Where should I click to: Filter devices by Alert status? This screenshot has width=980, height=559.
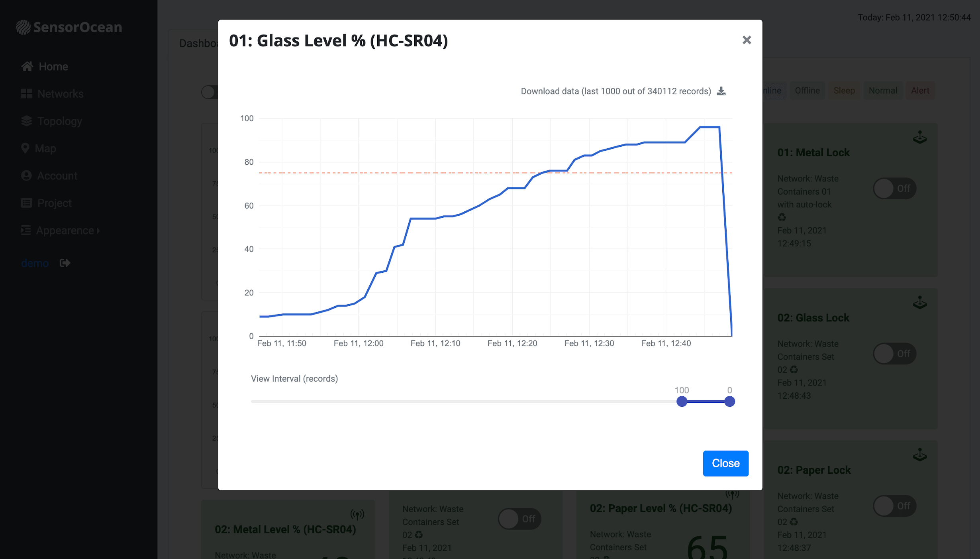click(x=920, y=91)
